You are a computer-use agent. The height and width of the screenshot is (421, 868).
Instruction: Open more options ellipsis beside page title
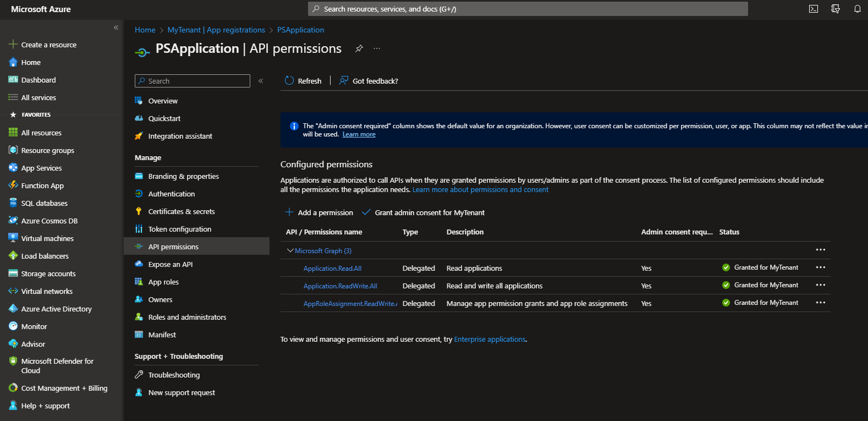pos(377,48)
